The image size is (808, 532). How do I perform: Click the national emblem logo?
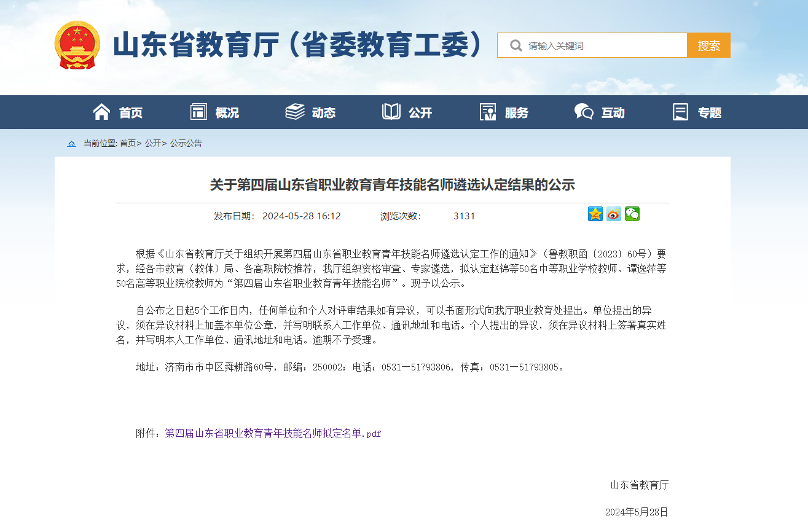pyautogui.click(x=77, y=45)
